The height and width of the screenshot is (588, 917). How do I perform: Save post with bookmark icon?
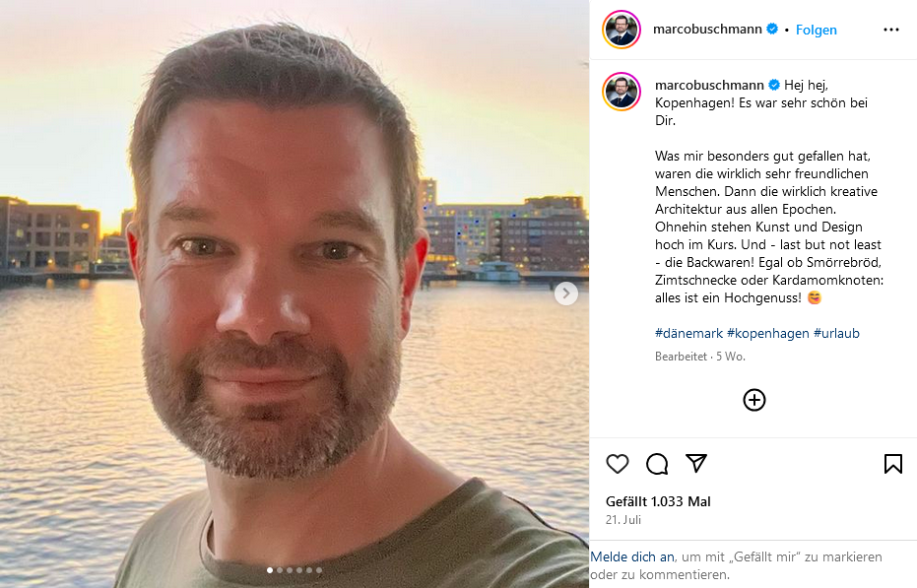(893, 464)
